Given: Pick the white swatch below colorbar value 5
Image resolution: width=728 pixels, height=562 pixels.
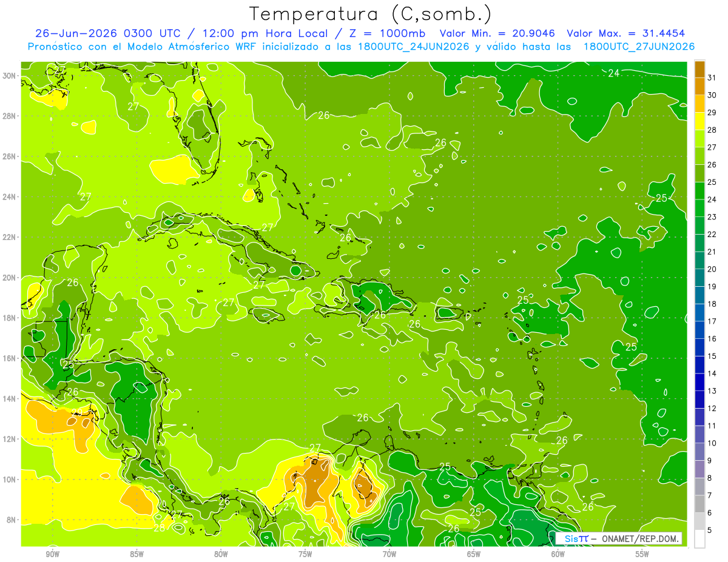Looking at the screenshot, I should coord(699,539).
